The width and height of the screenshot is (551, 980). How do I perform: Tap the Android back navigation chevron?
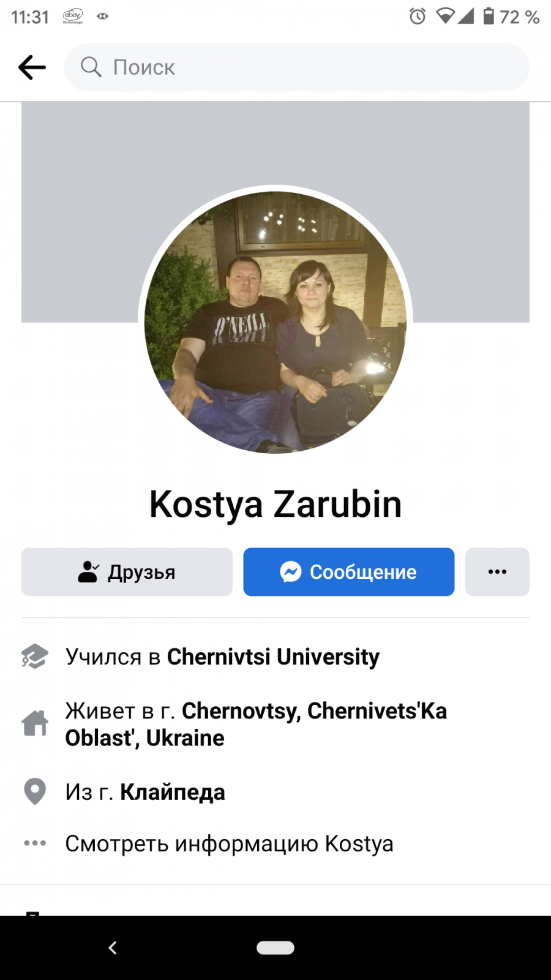113,948
